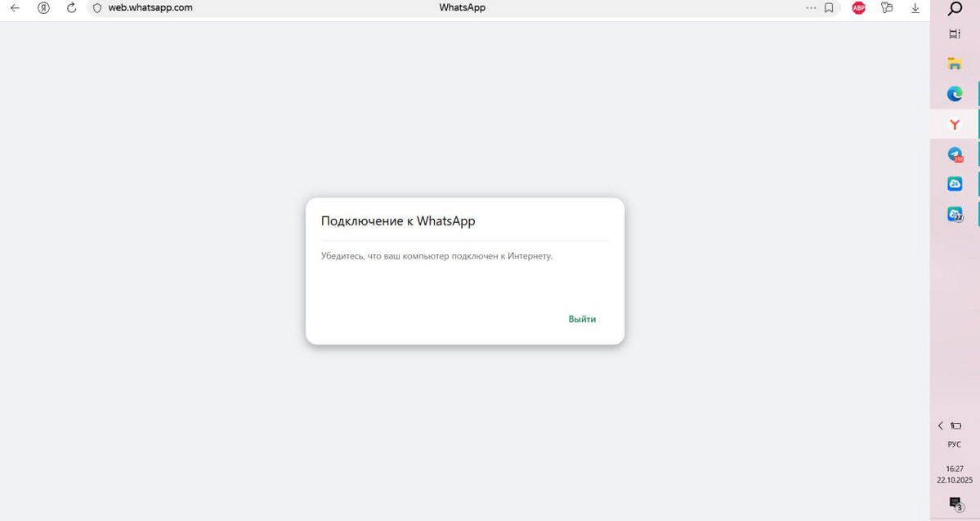Show browser downloads

click(x=915, y=8)
